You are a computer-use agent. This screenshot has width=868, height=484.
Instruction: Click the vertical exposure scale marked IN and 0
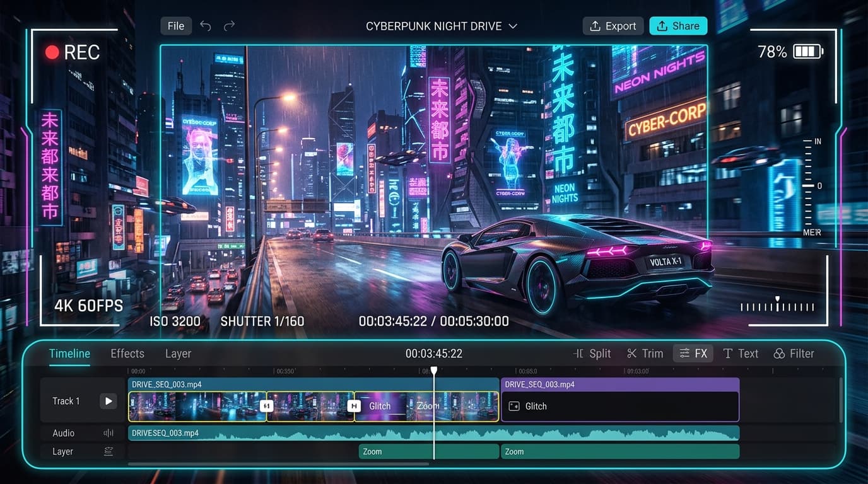[x=813, y=187]
